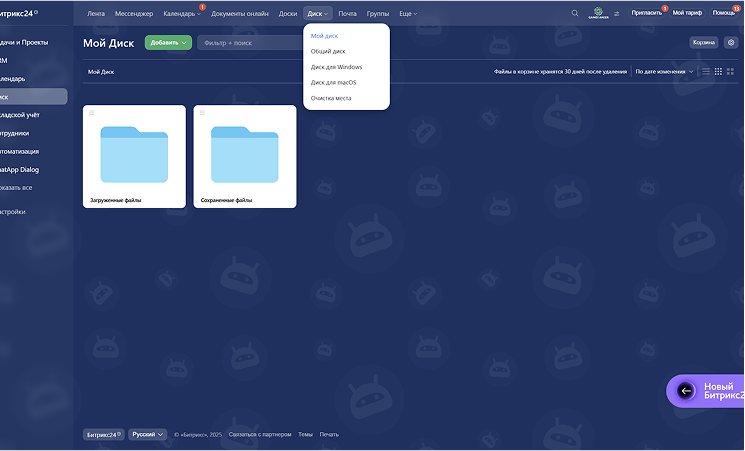Open the Корзина button

coord(704,42)
